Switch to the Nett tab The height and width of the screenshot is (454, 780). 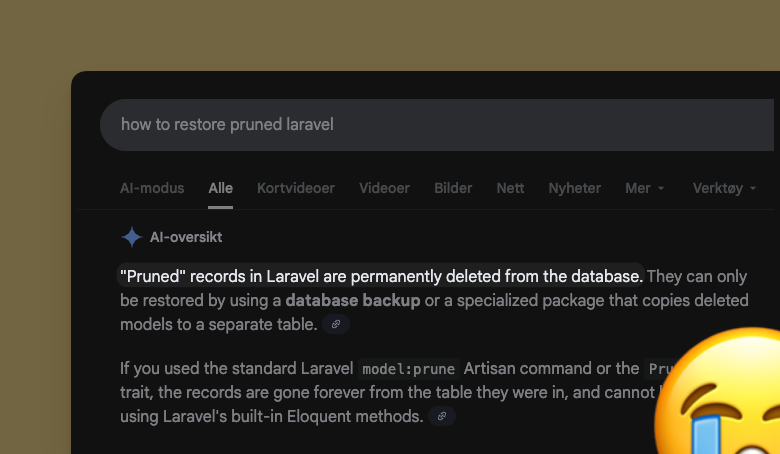510,188
